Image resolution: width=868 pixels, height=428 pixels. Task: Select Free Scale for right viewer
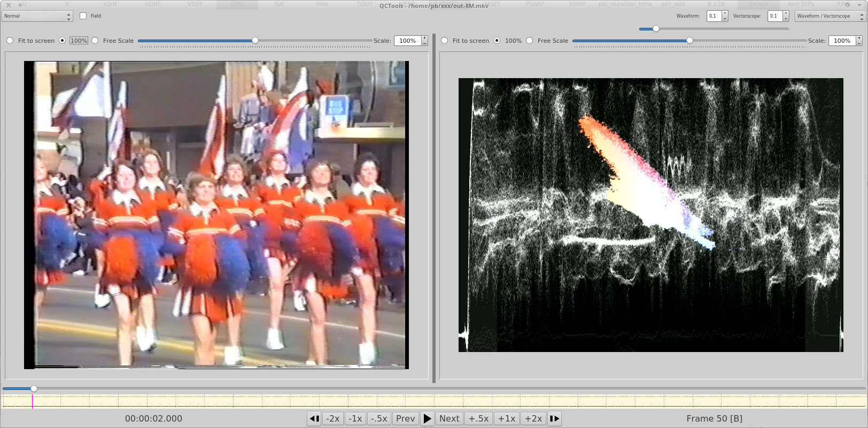click(530, 41)
